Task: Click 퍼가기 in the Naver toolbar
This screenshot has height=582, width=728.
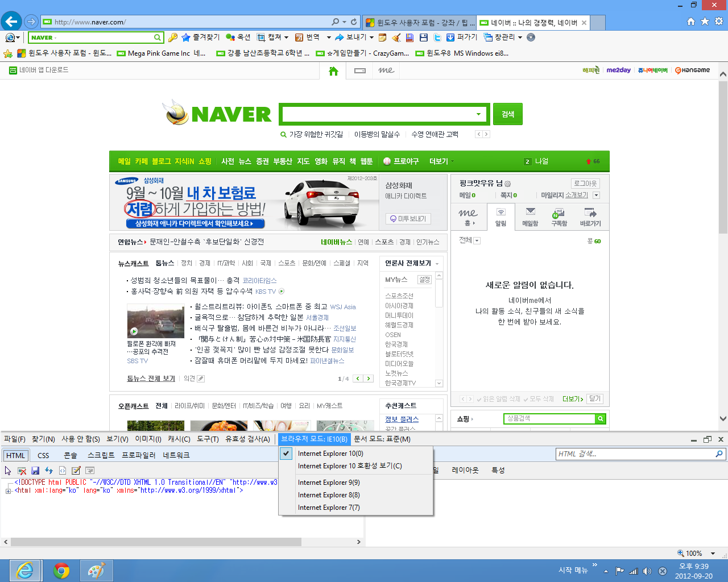Action: (x=462, y=38)
